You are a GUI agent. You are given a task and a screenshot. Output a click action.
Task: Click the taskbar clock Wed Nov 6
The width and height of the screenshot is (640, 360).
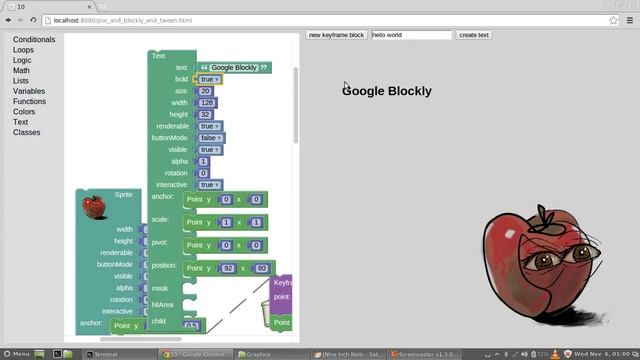click(602, 354)
